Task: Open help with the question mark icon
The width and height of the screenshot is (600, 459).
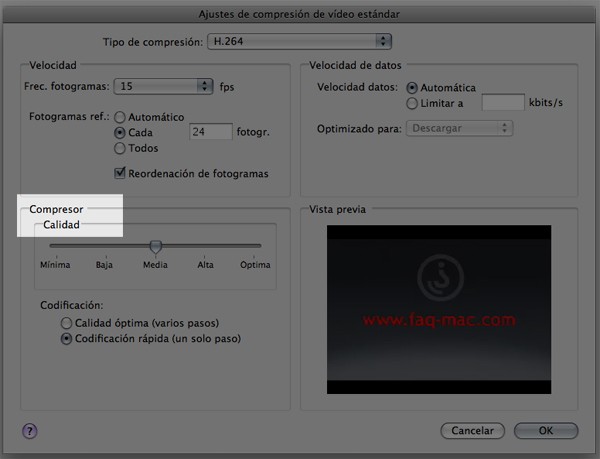Action: click(29, 431)
